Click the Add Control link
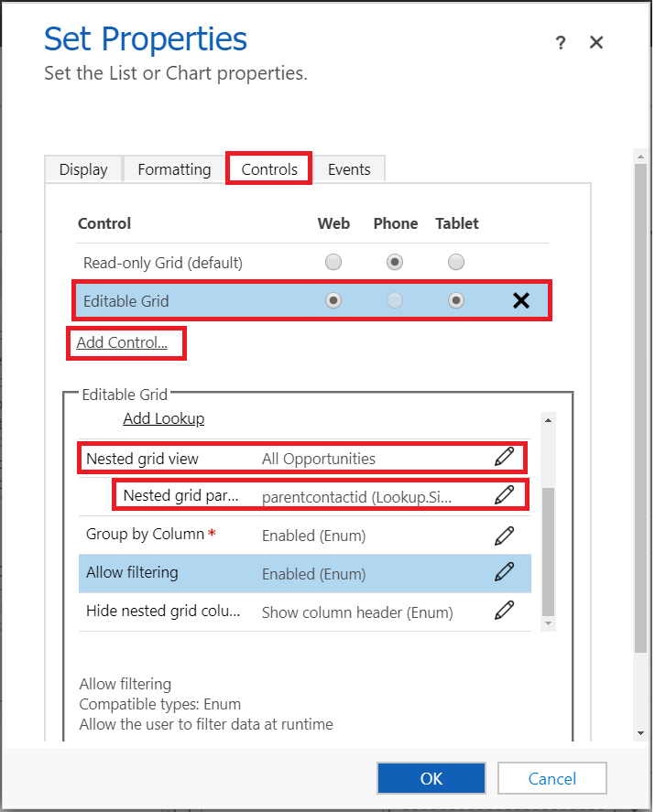Viewport: 655px width, 812px height. (x=122, y=343)
